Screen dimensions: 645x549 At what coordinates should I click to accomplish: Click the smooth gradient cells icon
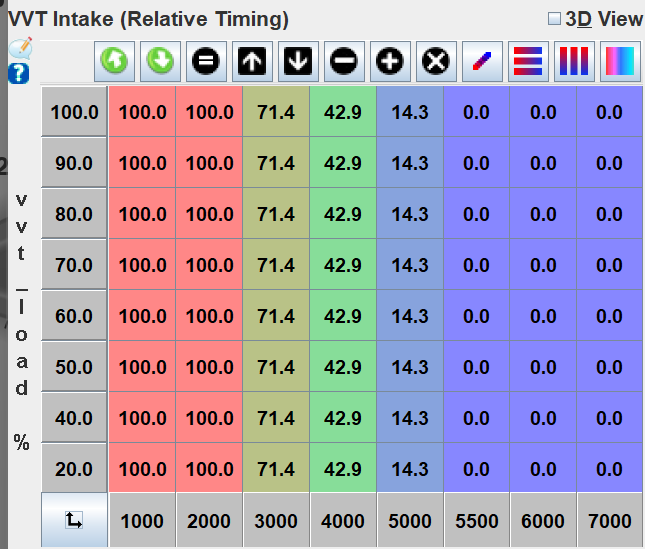pos(619,61)
